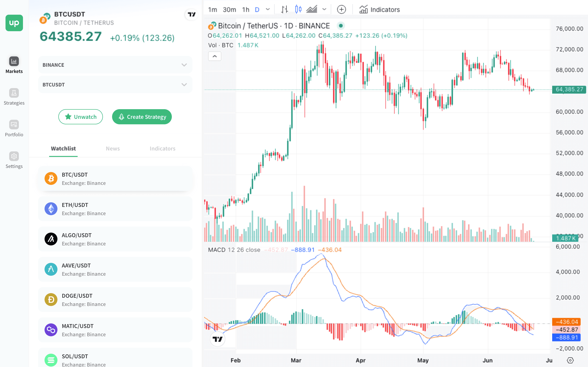Image resolution: width=588 pixels, height=367 pixels.
Task: Expand the BINANCE exchange dropdown
Action: [115, 65]
